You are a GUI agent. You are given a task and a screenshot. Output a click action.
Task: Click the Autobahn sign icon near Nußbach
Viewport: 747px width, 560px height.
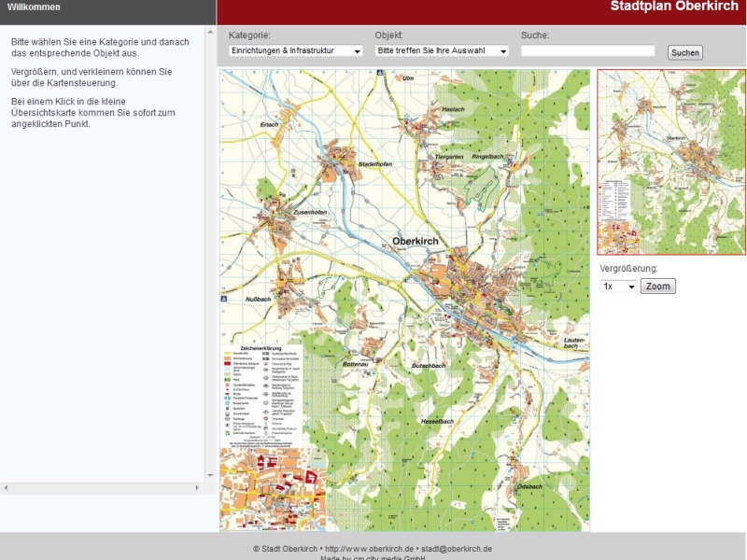pyautogui.click(x=223, y=299)
